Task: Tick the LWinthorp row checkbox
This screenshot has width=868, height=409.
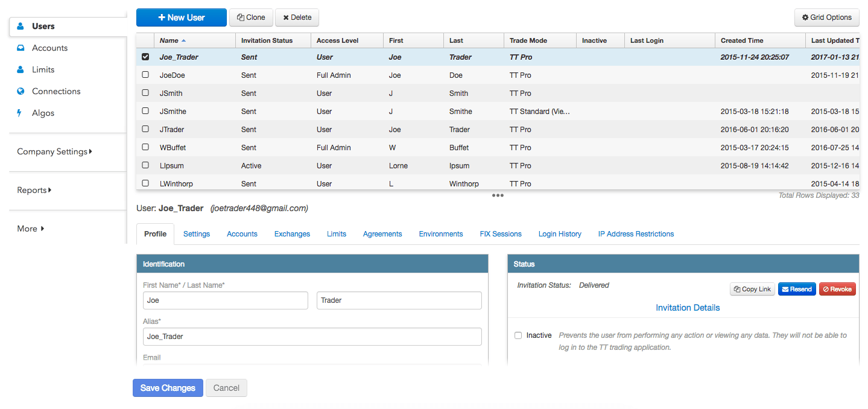Action: click(145, 183)
